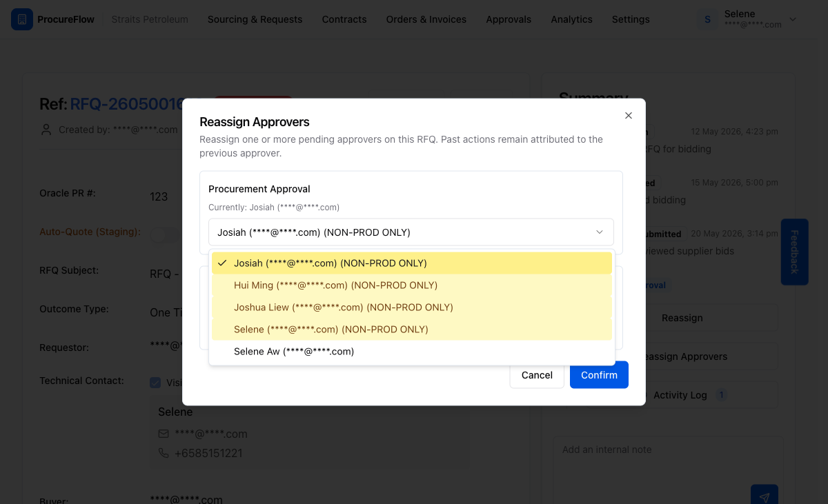The height and width of the screenshot is (504, 828).
Task: Open the Feedback side tab
Action: click(x=794, y=252)
